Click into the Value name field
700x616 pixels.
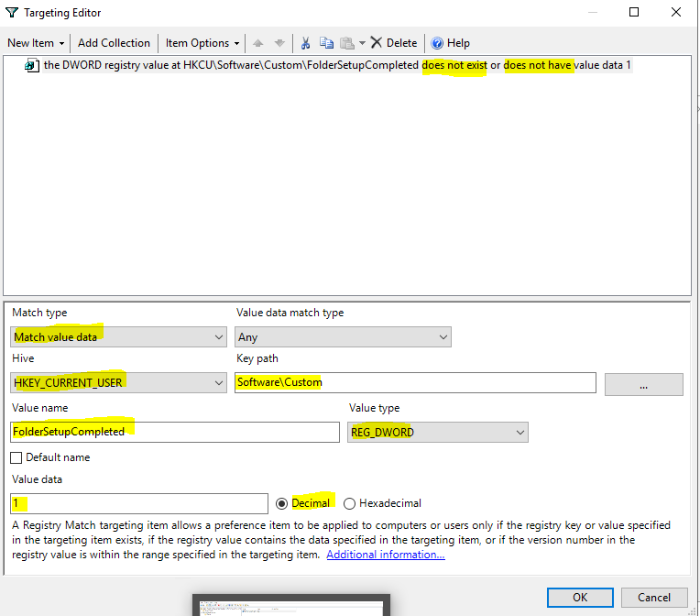(x=174, y=432)
